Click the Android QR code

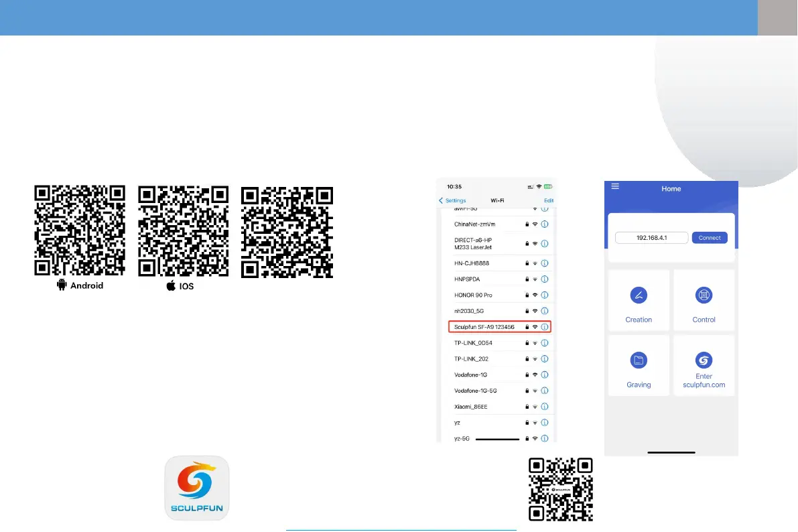(x=80, y=230)
